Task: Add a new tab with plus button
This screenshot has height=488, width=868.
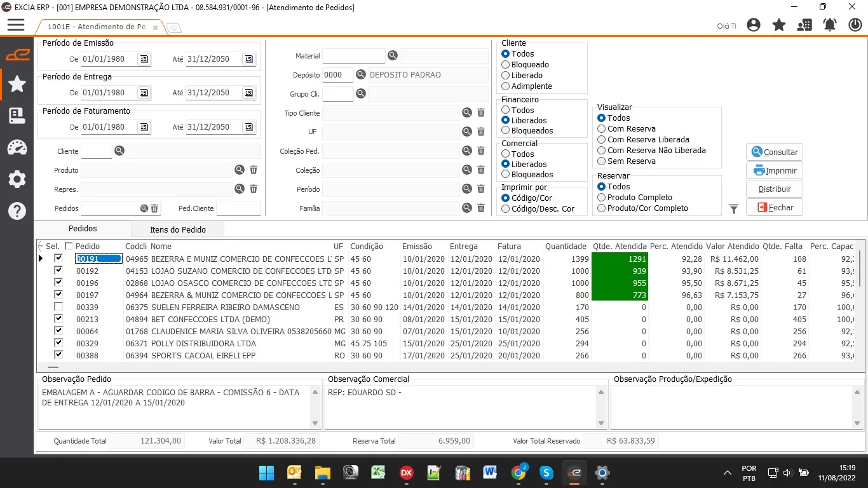Action: pyautogui.click(x=173, y=28)
